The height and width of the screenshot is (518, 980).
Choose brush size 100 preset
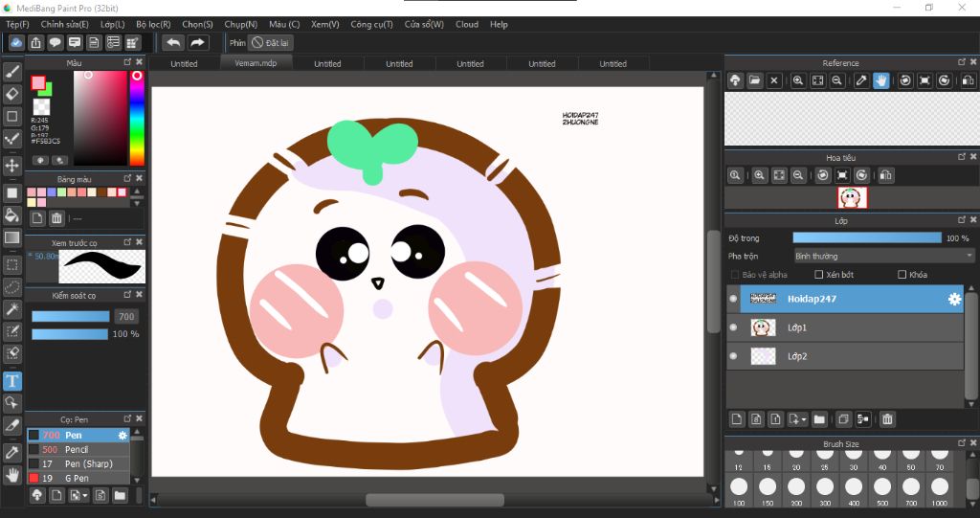(x=739, y=490)
